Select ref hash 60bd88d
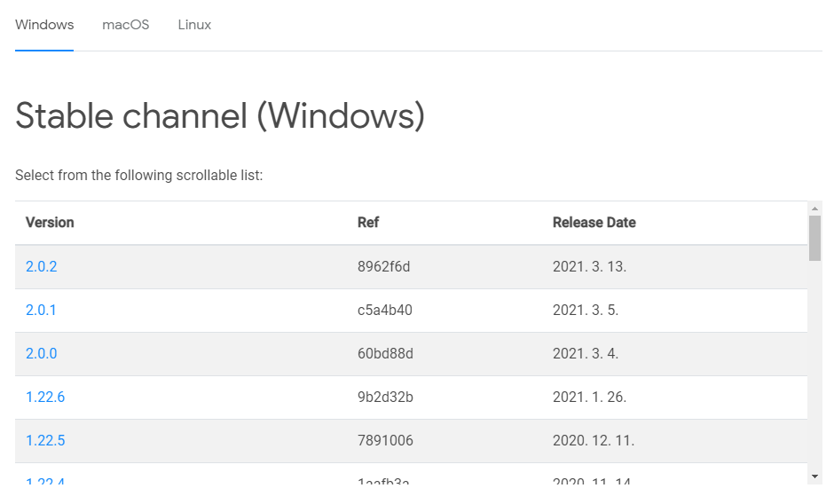This screenshot has width=834, height=504. coord(385,353)
